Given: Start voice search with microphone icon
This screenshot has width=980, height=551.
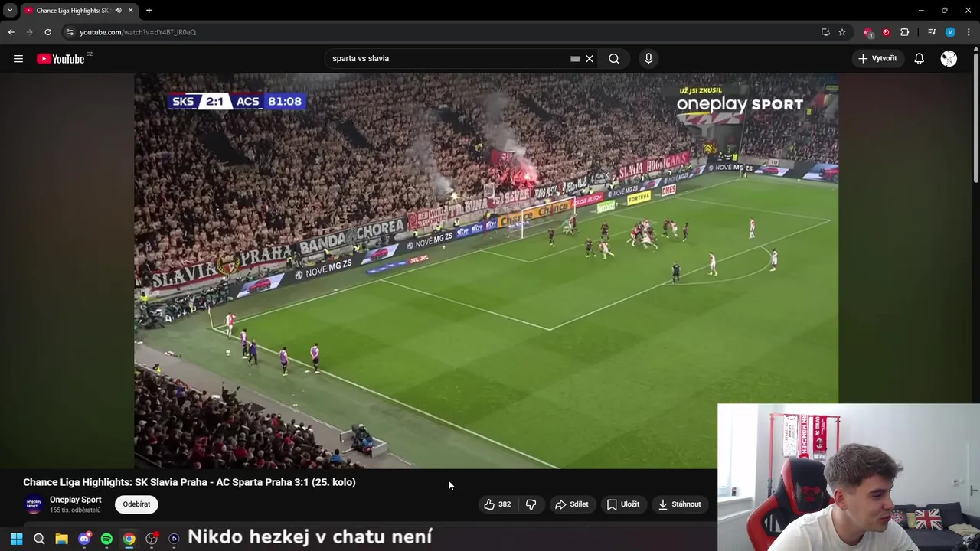Looking at the screenshot, I should tap(648, 58).
